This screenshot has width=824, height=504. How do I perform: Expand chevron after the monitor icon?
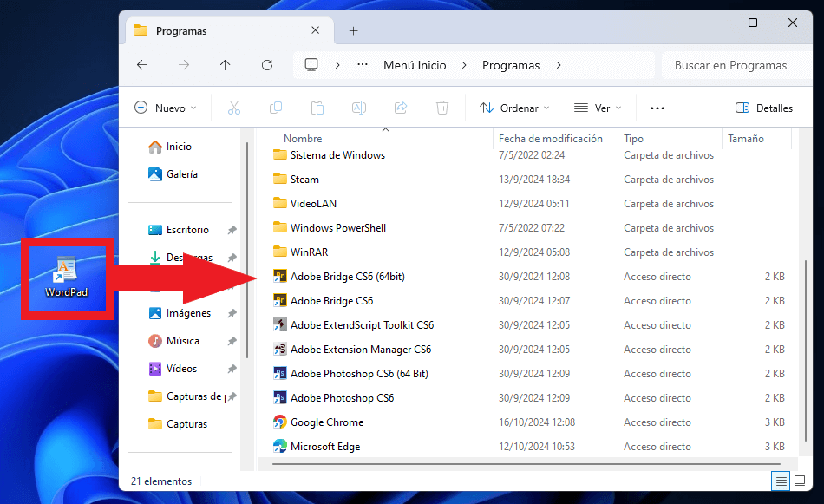pyautogui.click(x=337, y=65)
